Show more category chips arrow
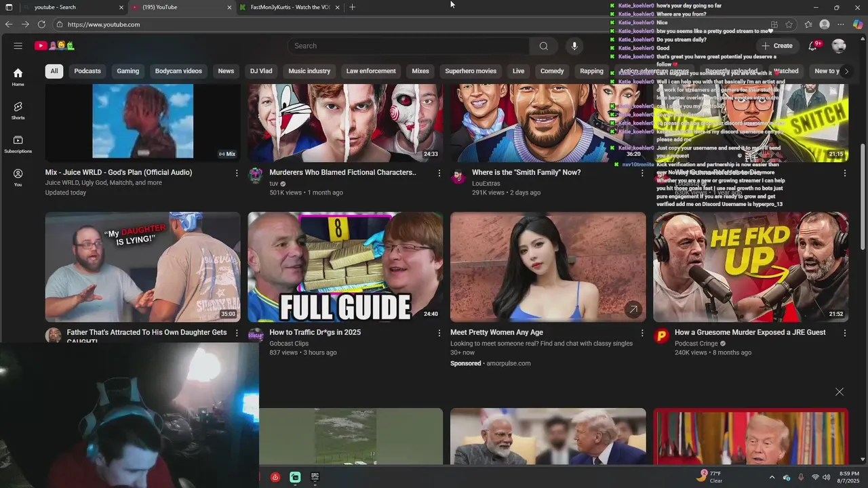Image resolution: width=868 pixels, height=488 pixels. pyautogui.click(x=846, y=71)
